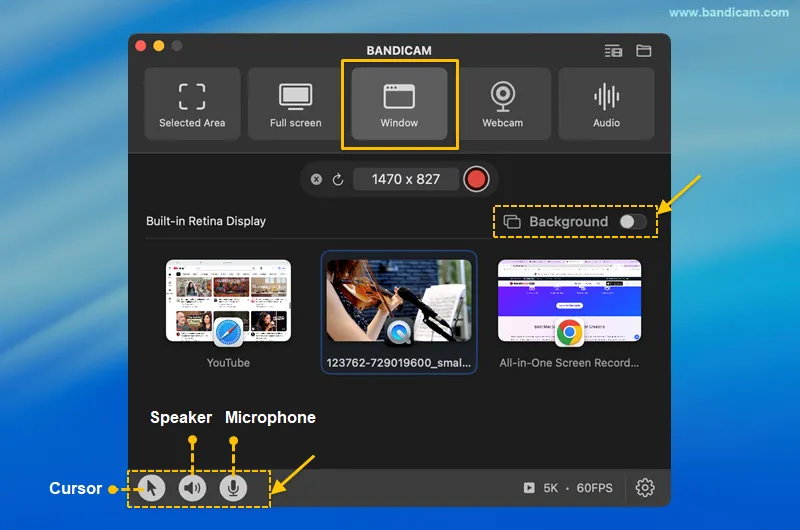Click the Built-in Retina Display label
Screen dimensions: 800x530
coord(206,221)
